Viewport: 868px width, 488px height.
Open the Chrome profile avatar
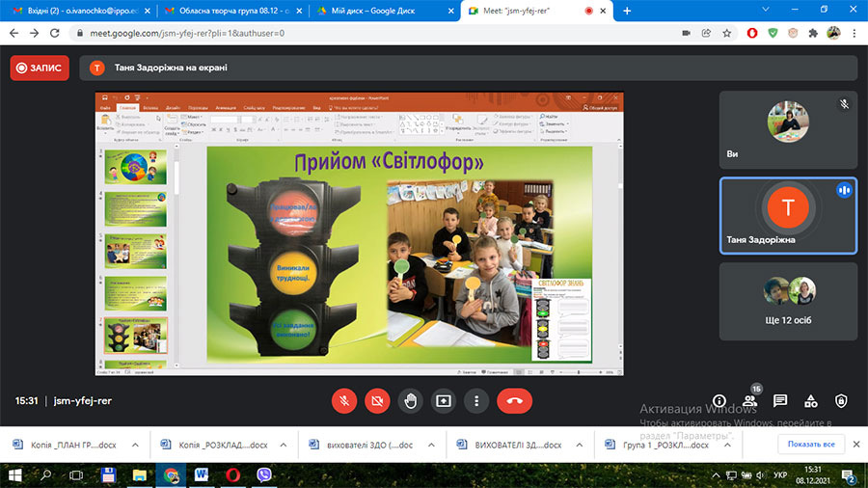833,33
